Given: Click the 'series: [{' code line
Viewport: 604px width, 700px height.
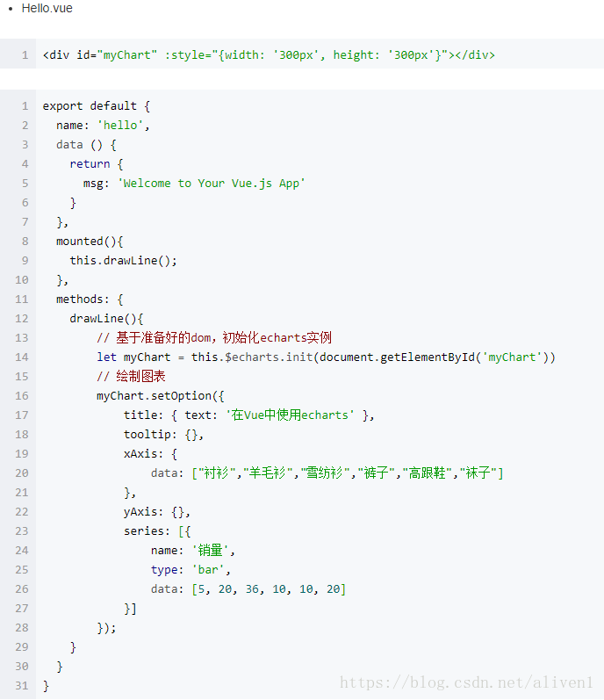Looking at the screenshot, I should pyautogui.click(x=157, y=531).
